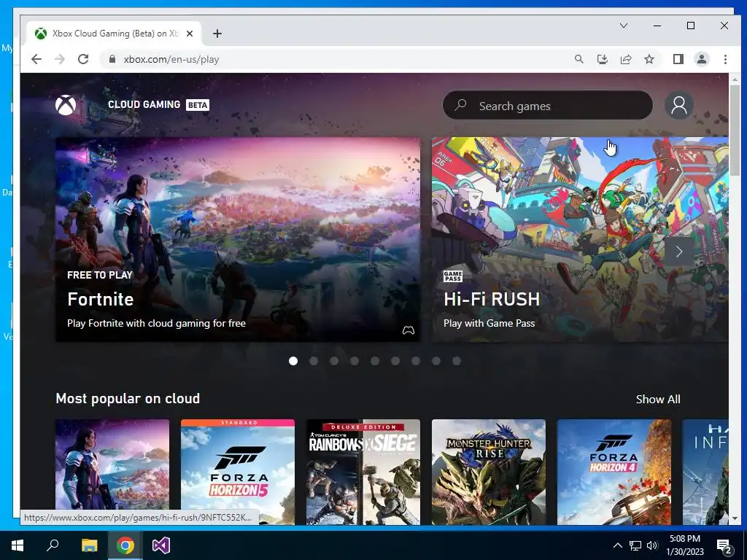Image resolution: width=747 pixels, height=560 pixels.
Task: Click Show All for most popular
Action: pos(658,399)
